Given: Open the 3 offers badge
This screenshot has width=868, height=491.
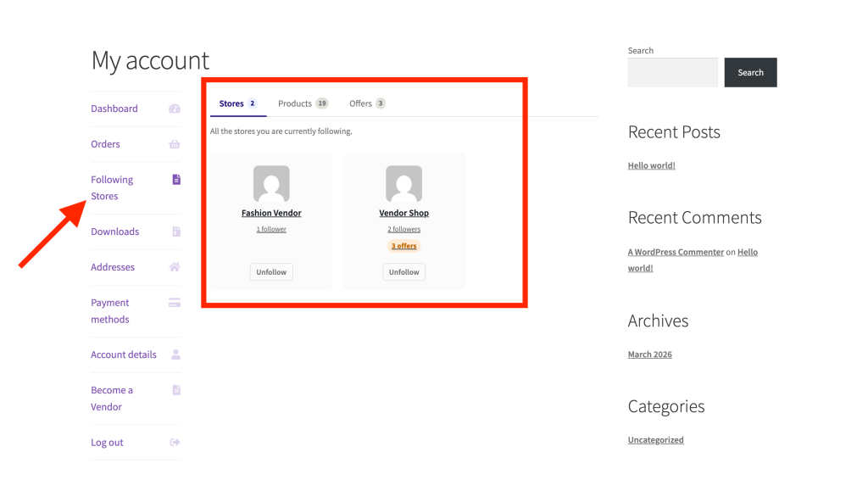Looking at the screenshot, I should (404, 246).
